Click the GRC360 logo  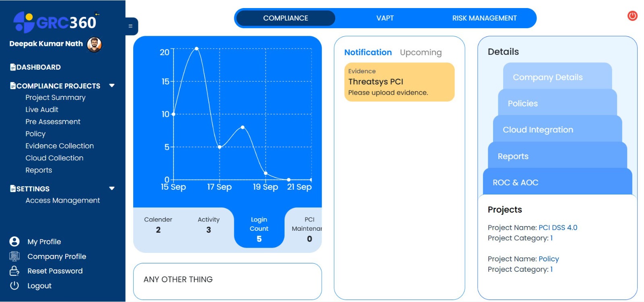(x=56, y=22)
